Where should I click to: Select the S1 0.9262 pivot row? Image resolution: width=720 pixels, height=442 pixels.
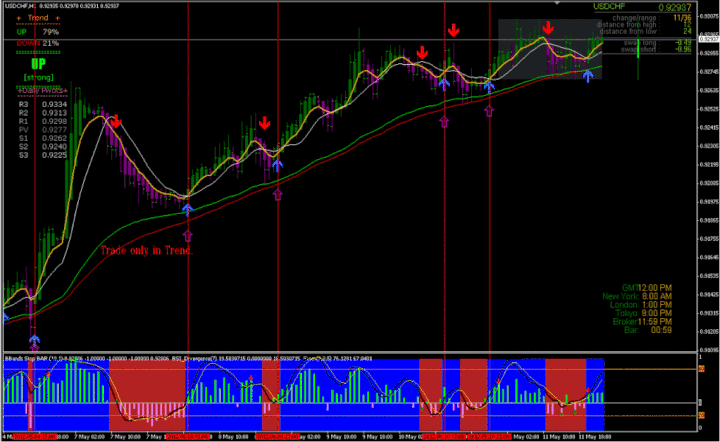(x=43, y=138)
